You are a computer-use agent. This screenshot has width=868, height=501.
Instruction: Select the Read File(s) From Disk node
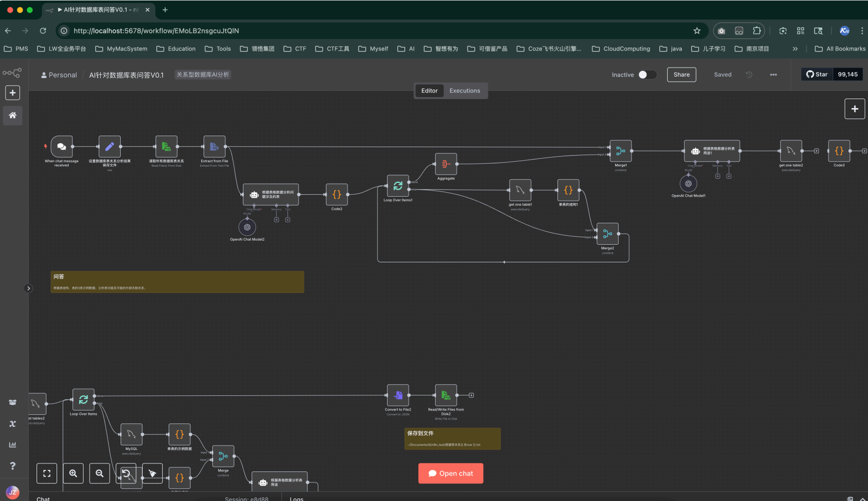tap(166, 147)
